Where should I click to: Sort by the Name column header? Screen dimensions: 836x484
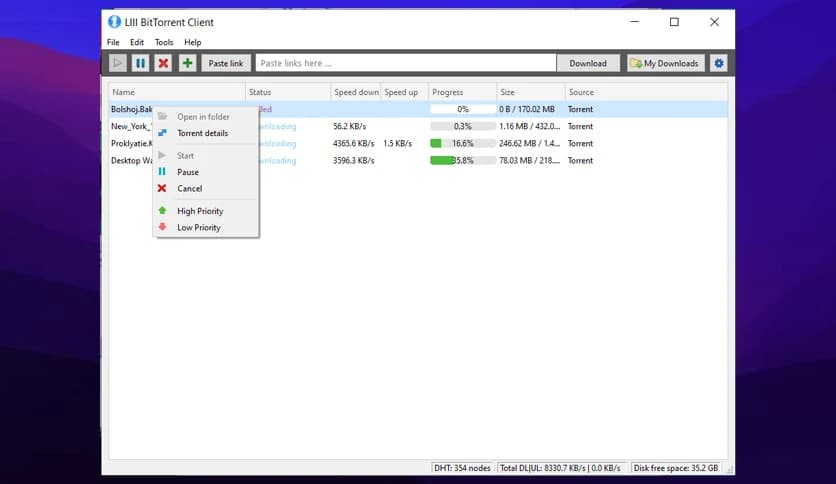tap(177, 92)
